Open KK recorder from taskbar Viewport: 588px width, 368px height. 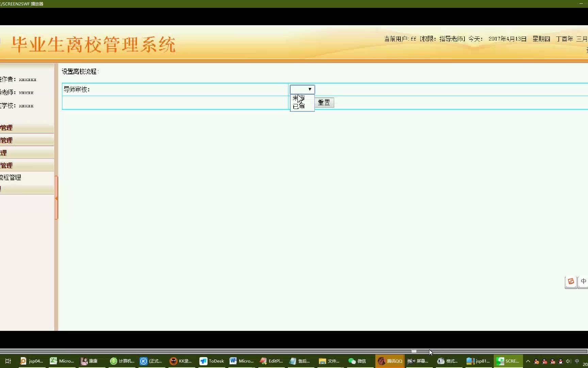tap(180, 361)
